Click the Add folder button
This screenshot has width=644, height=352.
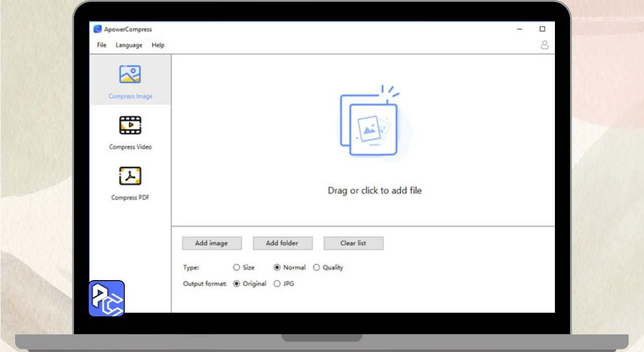point(282,243)
